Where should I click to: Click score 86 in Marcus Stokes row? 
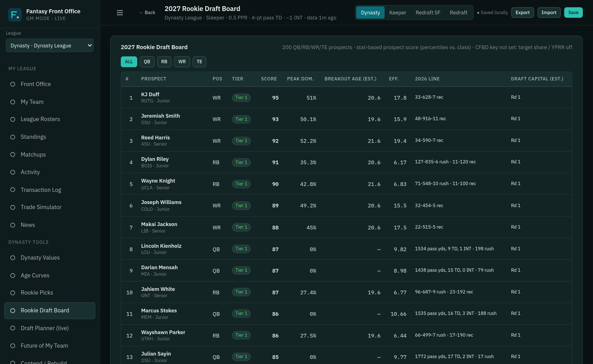[x=275, y=314]
